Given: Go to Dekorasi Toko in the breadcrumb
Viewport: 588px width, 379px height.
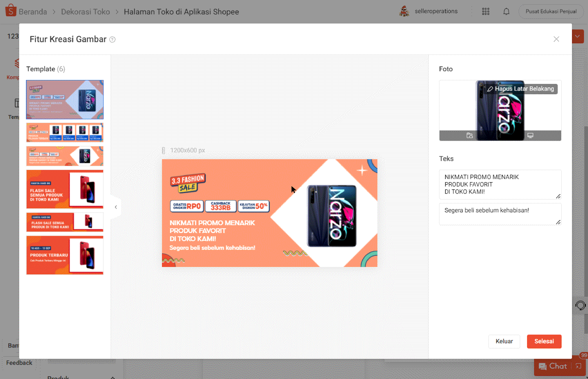Looking at the screenshot, I should coord(85,12).
